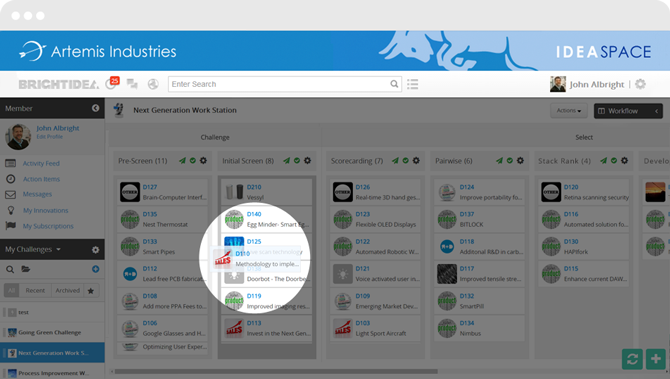
Task: Click Pairwise stage send icon
Action: pos(499,161)
